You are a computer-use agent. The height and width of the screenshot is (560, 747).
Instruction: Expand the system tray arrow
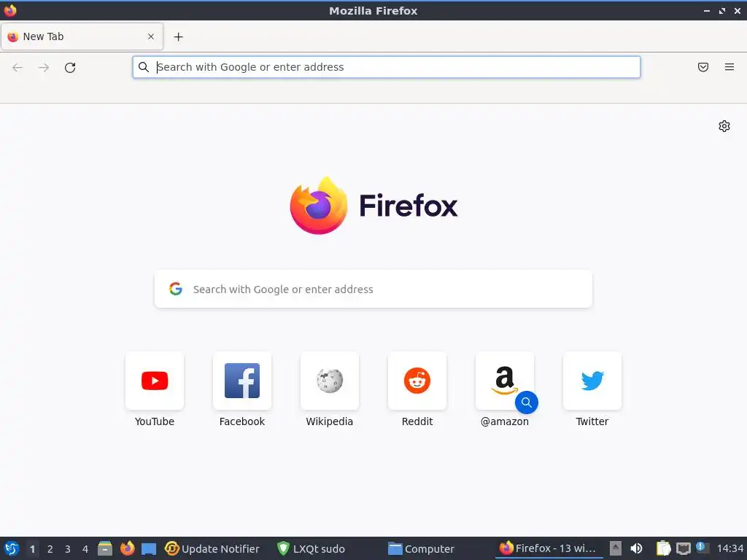[616, 548]
